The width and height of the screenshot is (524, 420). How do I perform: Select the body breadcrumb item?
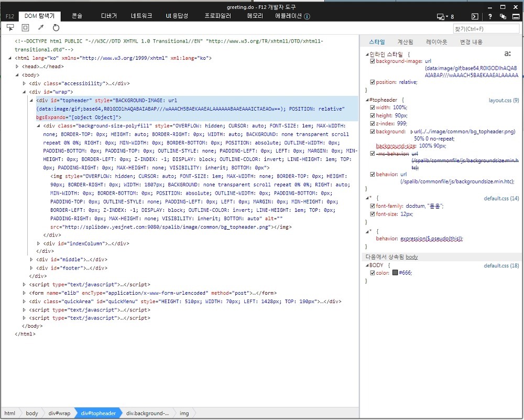(x=32, y=413)
